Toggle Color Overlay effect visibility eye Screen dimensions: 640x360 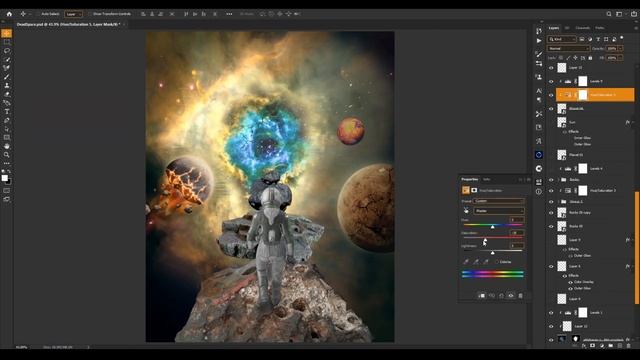[x=570, y=282]
